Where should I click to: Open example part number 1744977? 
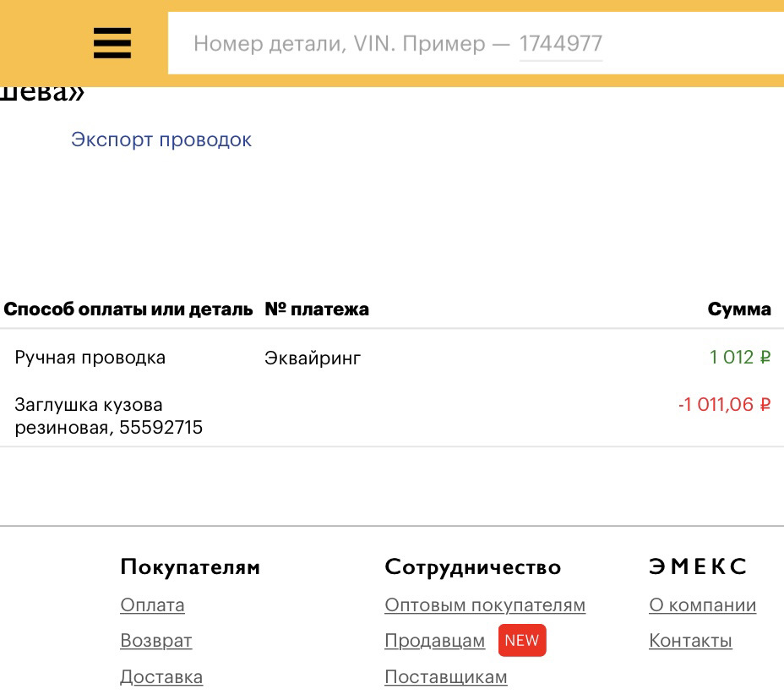(560, 43)
